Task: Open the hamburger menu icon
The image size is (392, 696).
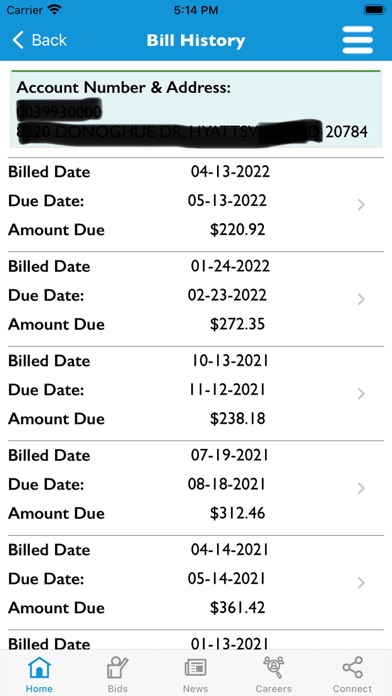Action: pos(357,40)
